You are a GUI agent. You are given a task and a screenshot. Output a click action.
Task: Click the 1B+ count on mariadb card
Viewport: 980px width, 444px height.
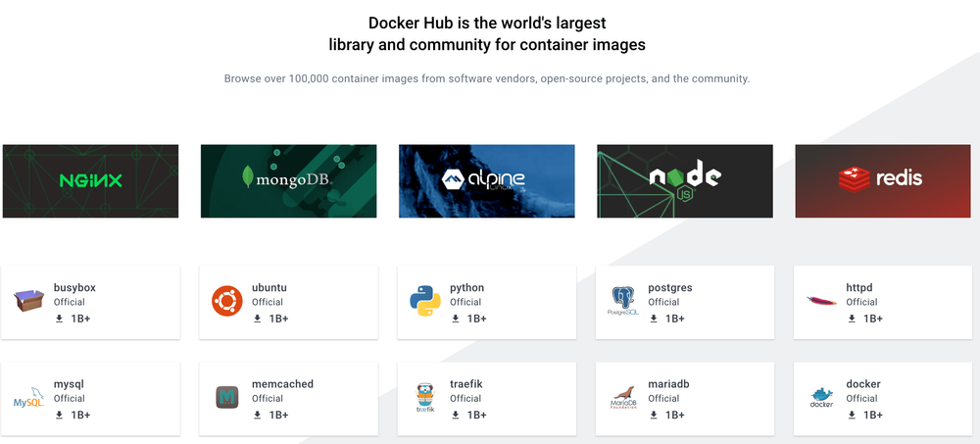coord(675,416)
